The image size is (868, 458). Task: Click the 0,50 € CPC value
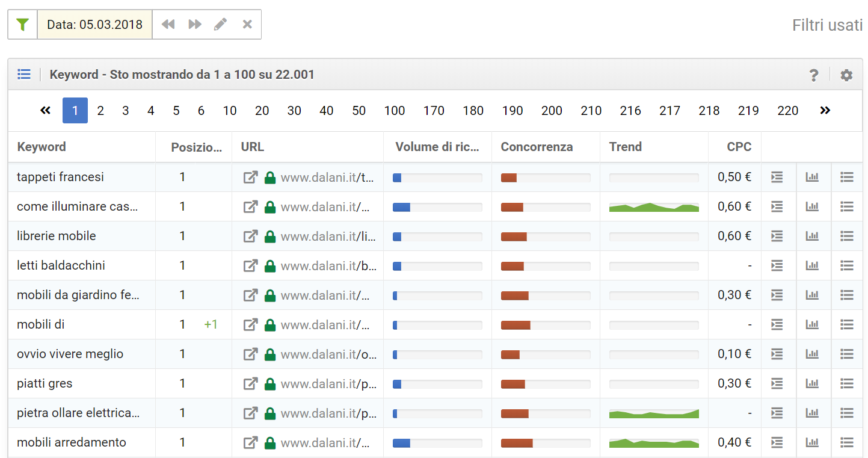coord(734,177)
